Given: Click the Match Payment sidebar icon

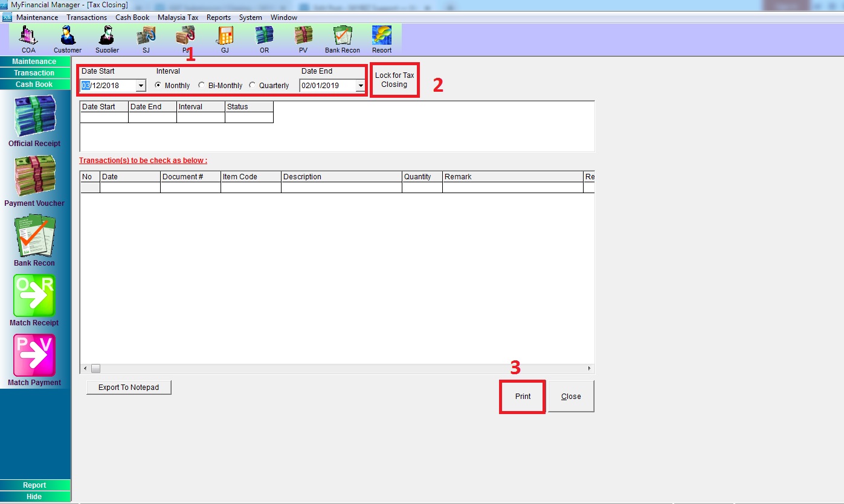Looking at the screenshot, I should pyautogui.click(x=34, y=356).
